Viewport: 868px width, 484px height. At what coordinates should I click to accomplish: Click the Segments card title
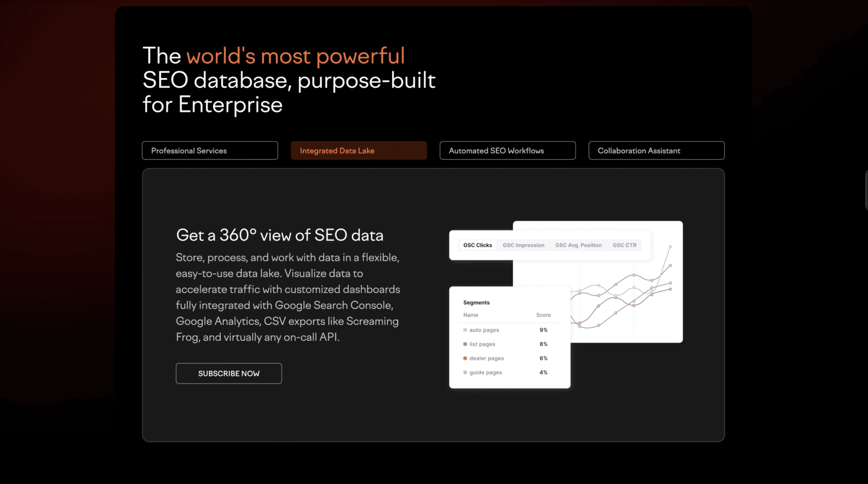pyautogui.click(x=476, y=302)
